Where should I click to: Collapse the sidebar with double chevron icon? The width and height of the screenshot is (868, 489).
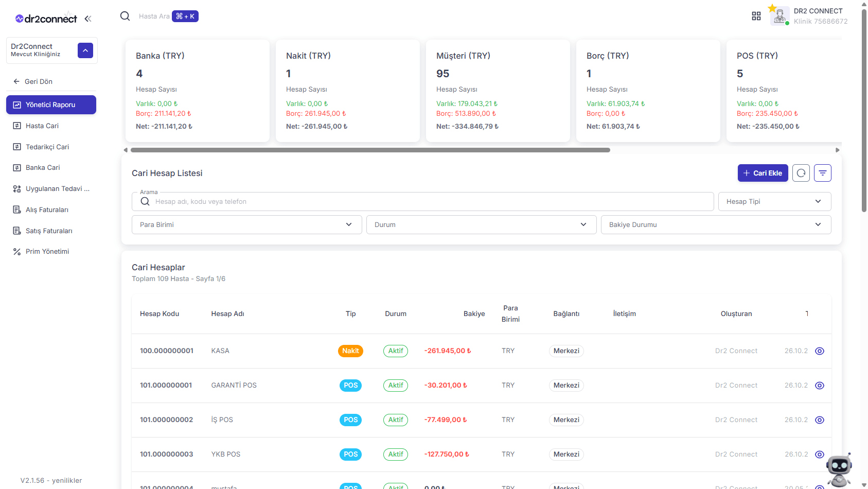pyautogui.click(x=88, y=19)
